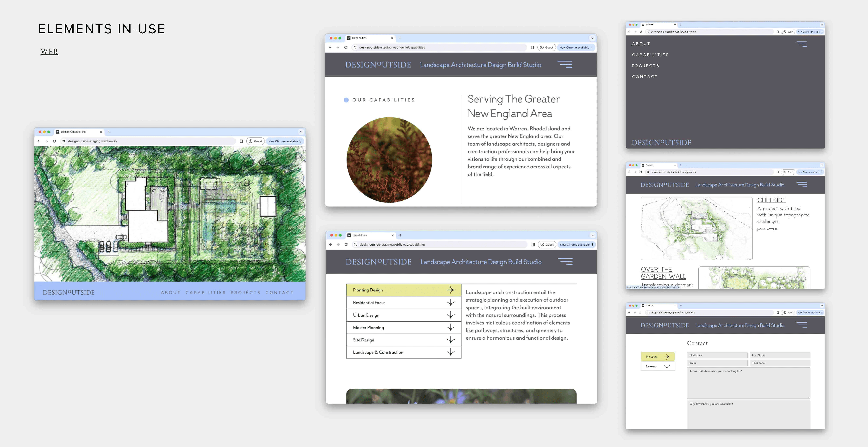This screenshot has width=868, height=447.
Task: Click Guest profile button in top Capabilities browser
Action: [547, 47]
